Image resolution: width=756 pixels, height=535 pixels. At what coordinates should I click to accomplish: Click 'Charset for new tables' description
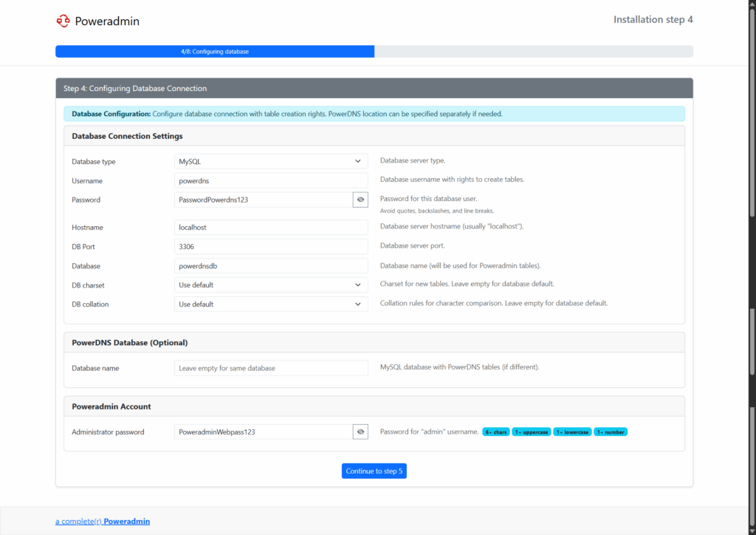tap(467, 284)
